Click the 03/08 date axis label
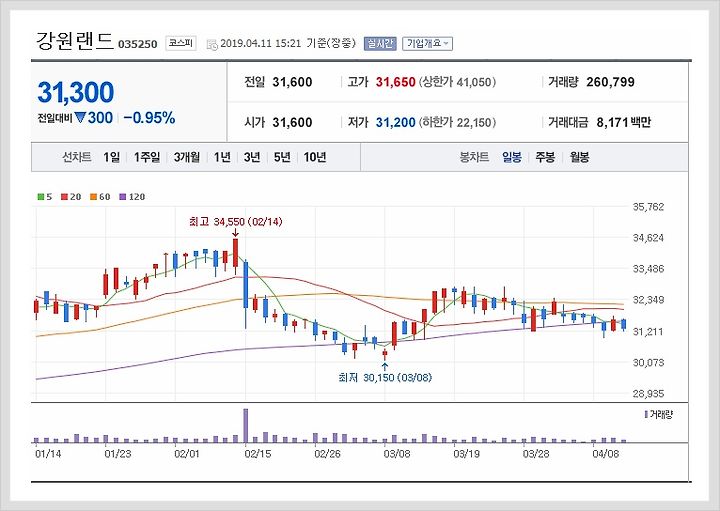 coord(397,454)
